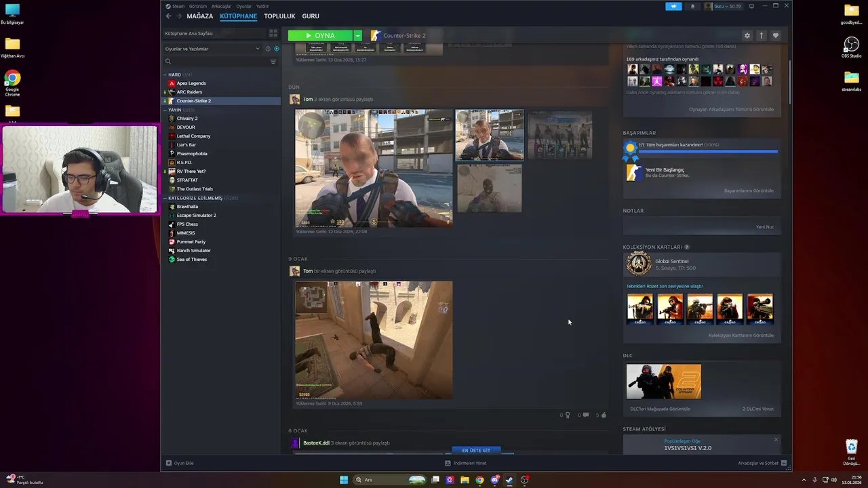
Task: Open the announcements megaphone button
Action: [673, 6]
